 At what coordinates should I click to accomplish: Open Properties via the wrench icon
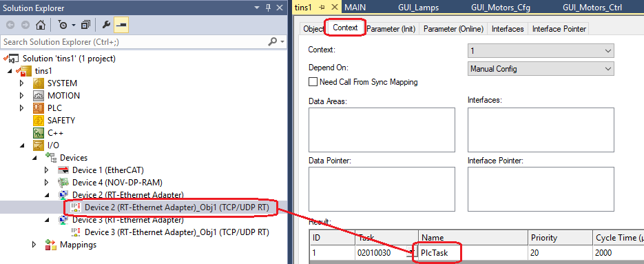click(x=106, y=26)
